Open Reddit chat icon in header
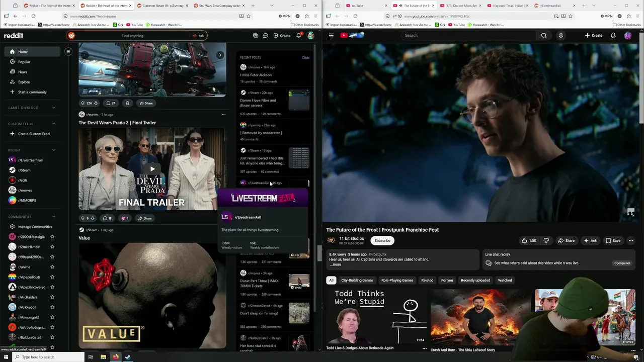The width and height of the screenshot is (644, 362). 265,36
